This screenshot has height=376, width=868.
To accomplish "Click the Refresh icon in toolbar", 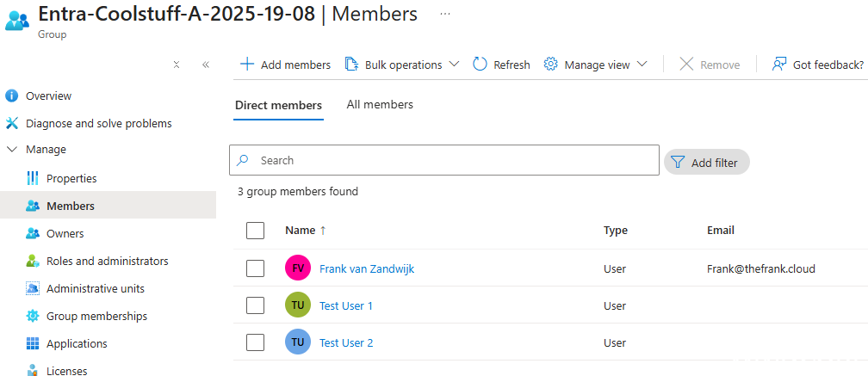I will (x=480, y=65).
